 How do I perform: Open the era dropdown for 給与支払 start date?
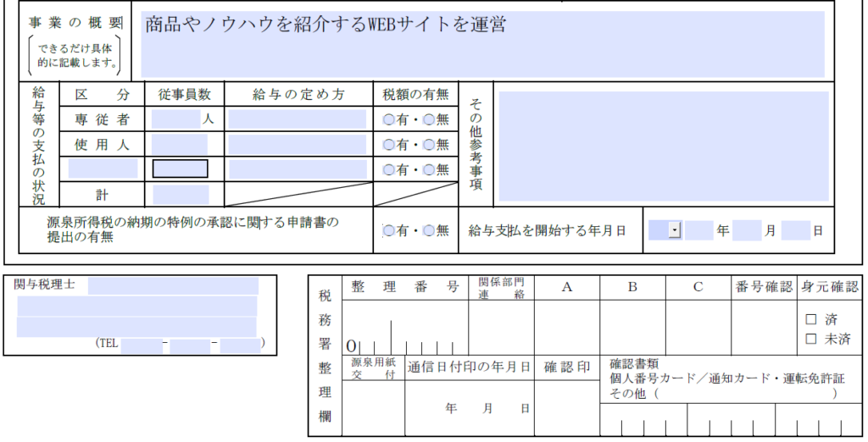[674, 230]
